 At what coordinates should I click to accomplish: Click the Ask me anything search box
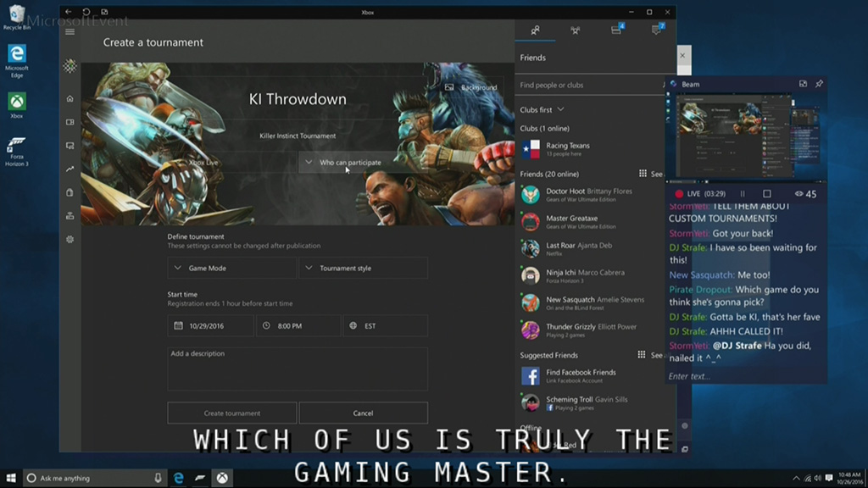click(94, 478)
